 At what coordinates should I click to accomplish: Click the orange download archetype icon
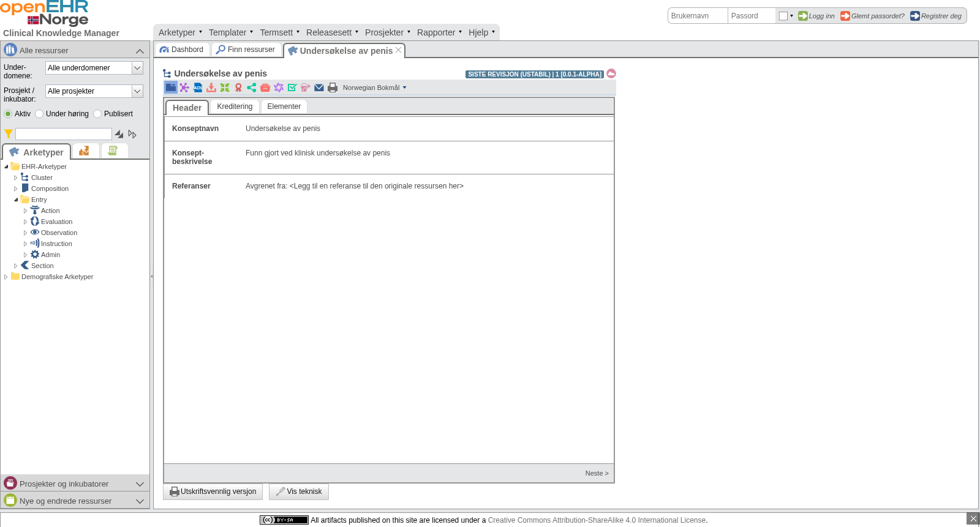click(x=211, y=88)
